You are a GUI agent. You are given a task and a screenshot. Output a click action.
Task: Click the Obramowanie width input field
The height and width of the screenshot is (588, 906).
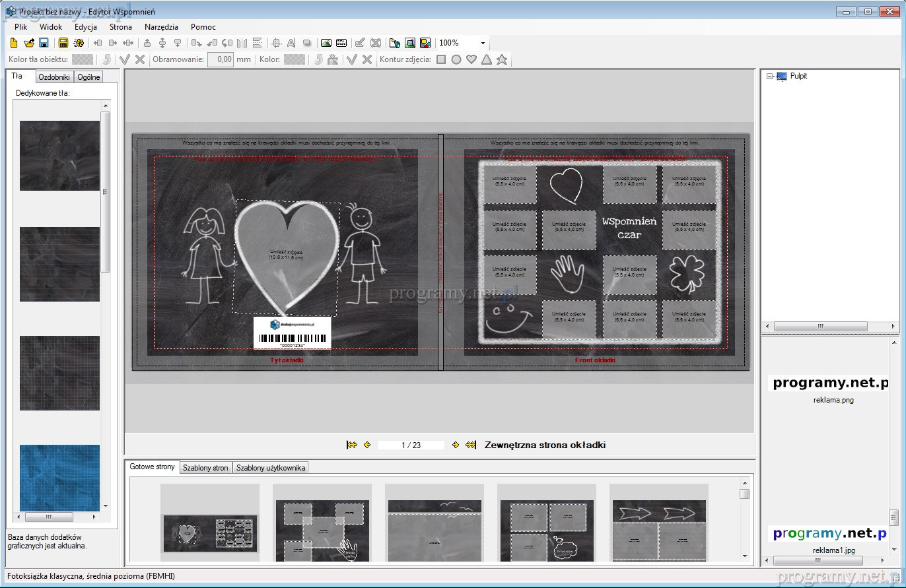coord(221,59)
